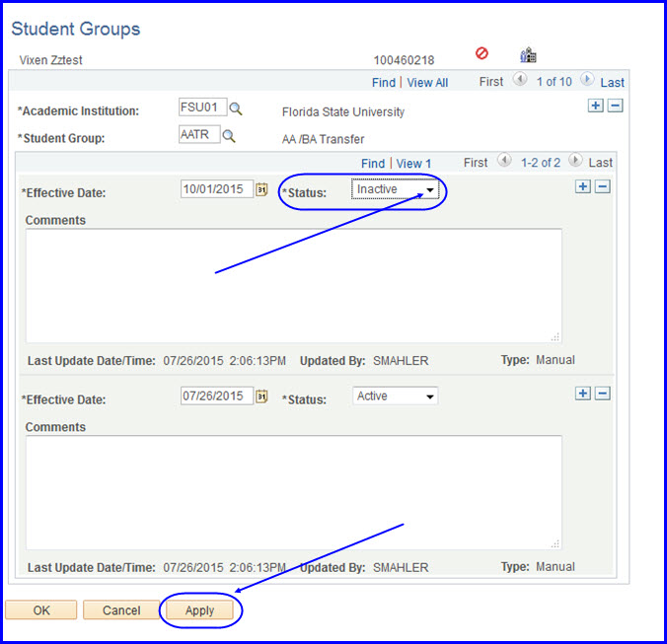Screen dimensions: 667x644
Task: Click student ID 100460218
Action: click(404, 60)
